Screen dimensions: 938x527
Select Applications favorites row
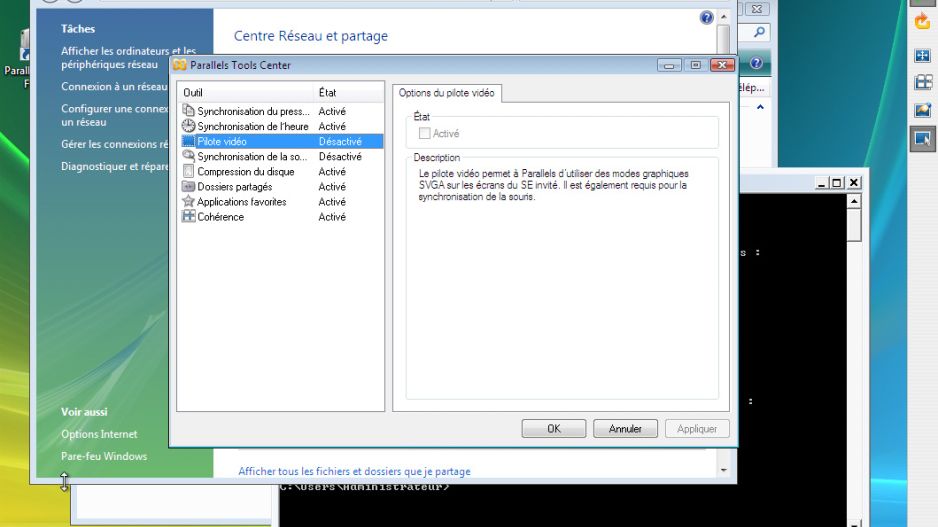[x=281, y=202]
